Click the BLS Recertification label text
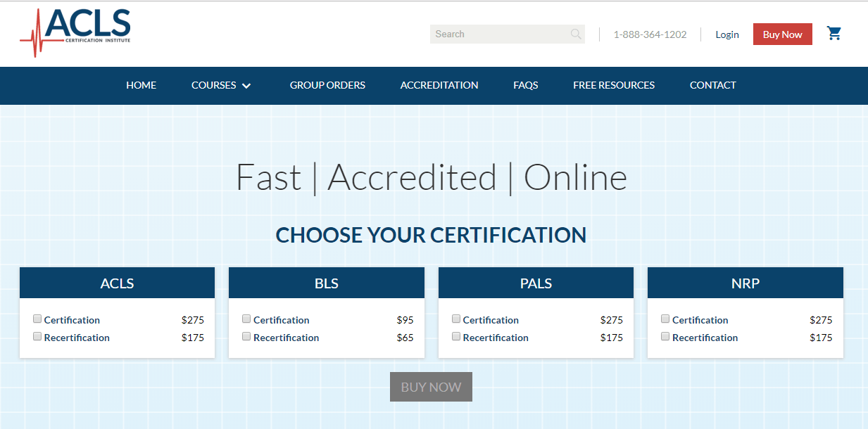The image size is (868, 429). click(x=287, y=338)
